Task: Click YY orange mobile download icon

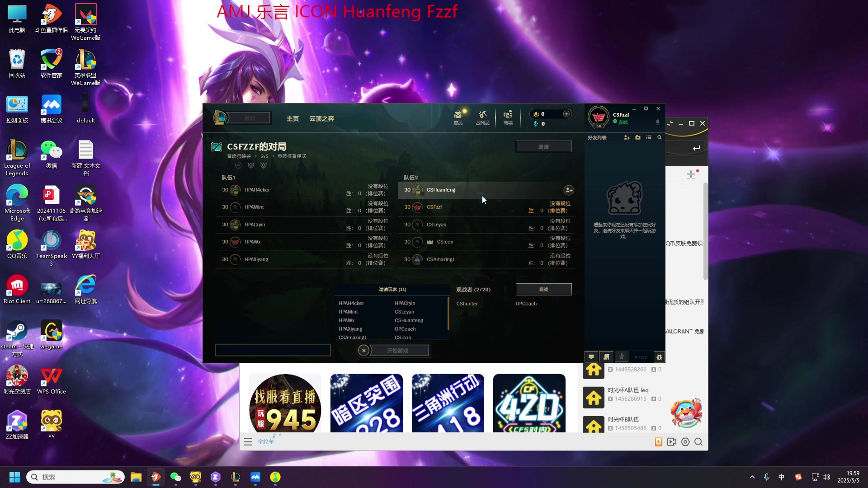Action: pos(658,442)
